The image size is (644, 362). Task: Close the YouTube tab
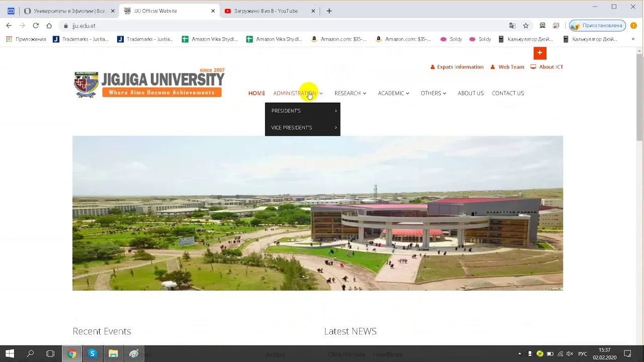pos(313,11)
